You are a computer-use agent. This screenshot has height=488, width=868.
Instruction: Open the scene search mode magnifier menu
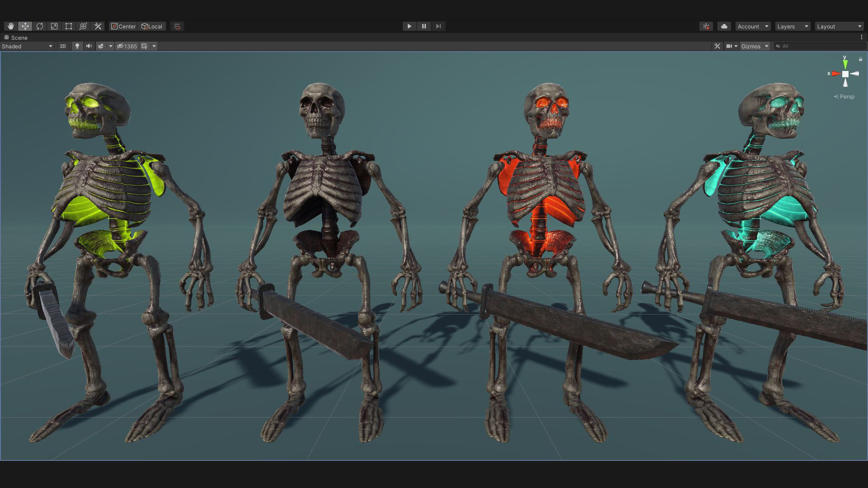tap(778, 46)
